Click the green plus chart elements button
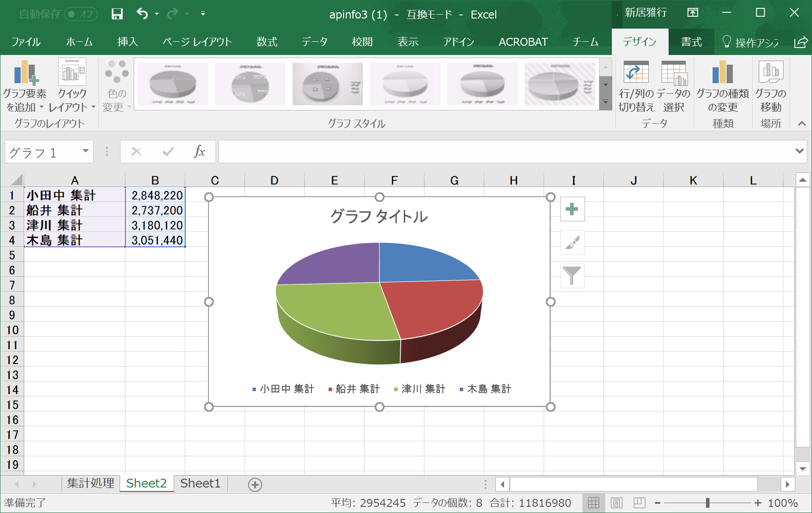The image size is (812, 513). 572,209
